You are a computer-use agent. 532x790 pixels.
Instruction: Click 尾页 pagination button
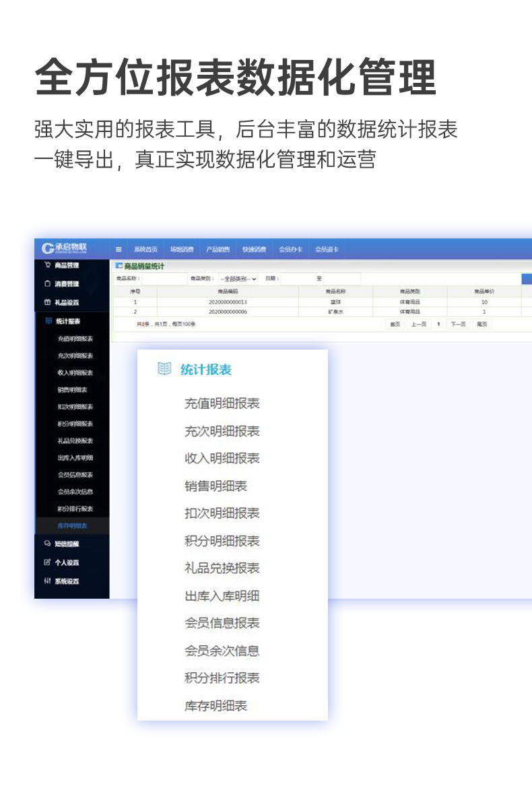tap(482, 325)
